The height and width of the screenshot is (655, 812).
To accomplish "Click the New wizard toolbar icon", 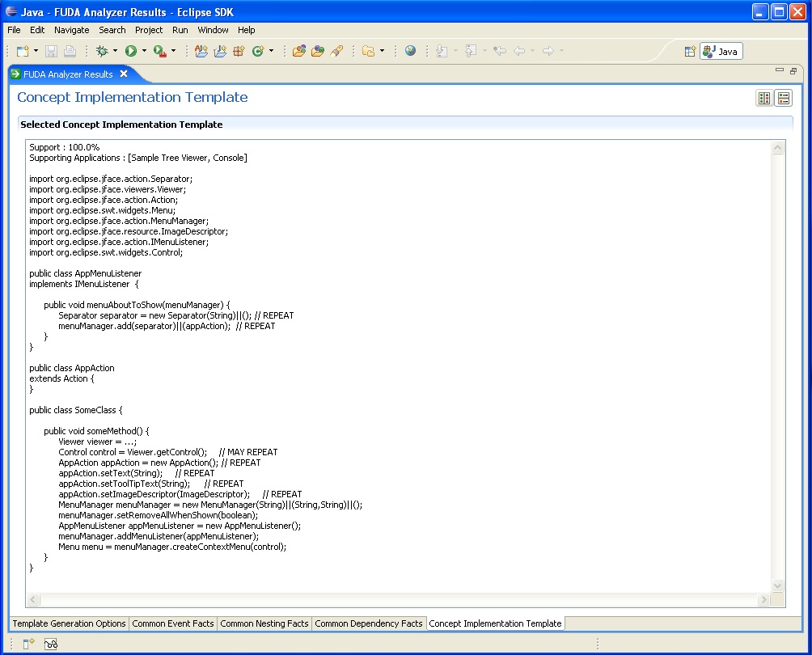I will pyautogui.click(x=23, y=51).
